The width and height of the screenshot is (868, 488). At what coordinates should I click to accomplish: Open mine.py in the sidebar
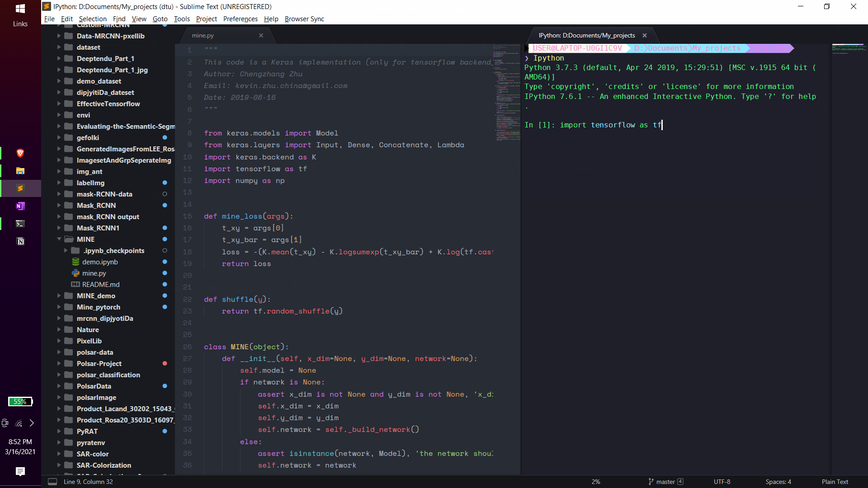(x=94, y=273)
